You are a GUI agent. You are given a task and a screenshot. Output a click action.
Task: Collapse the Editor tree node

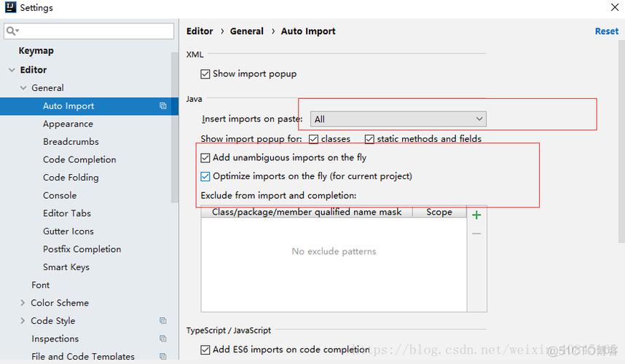12,70
